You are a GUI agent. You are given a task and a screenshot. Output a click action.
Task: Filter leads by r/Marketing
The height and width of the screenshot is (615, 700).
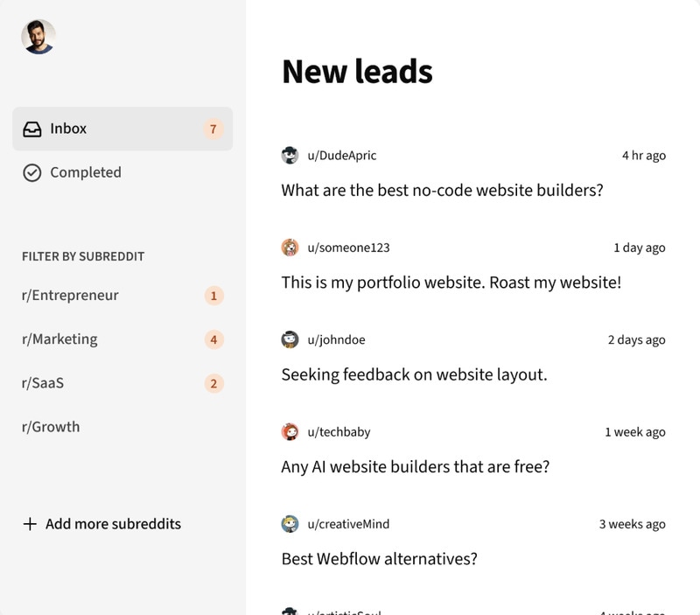59,339
